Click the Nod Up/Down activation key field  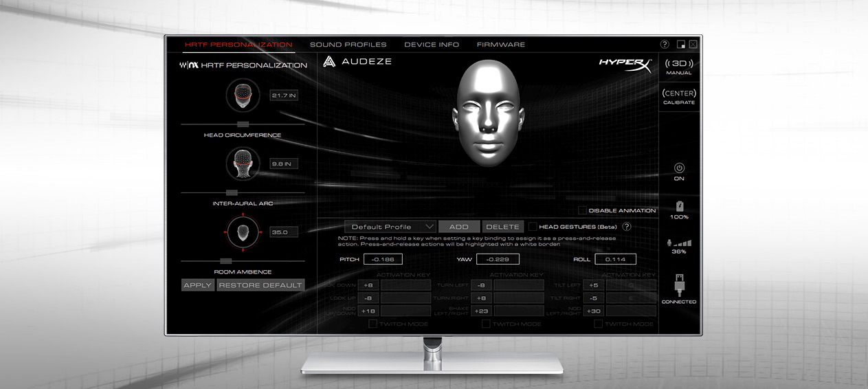(x=406, y=311)
